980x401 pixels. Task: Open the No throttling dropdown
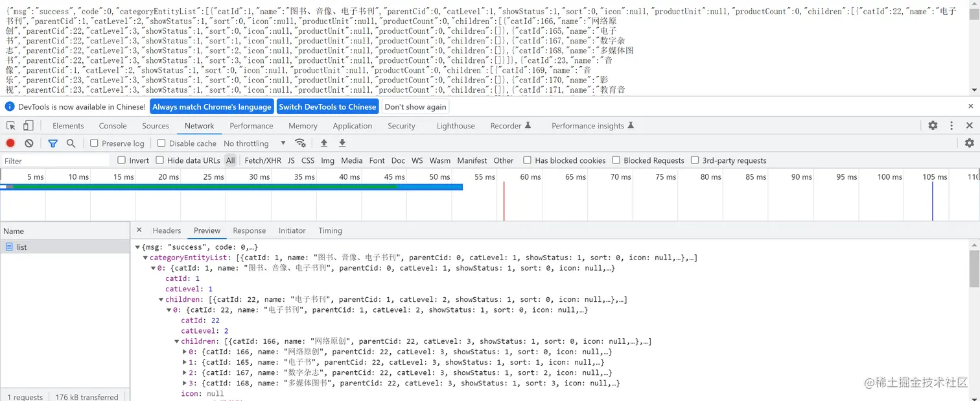pyautogui.click(x=255, y=143)
